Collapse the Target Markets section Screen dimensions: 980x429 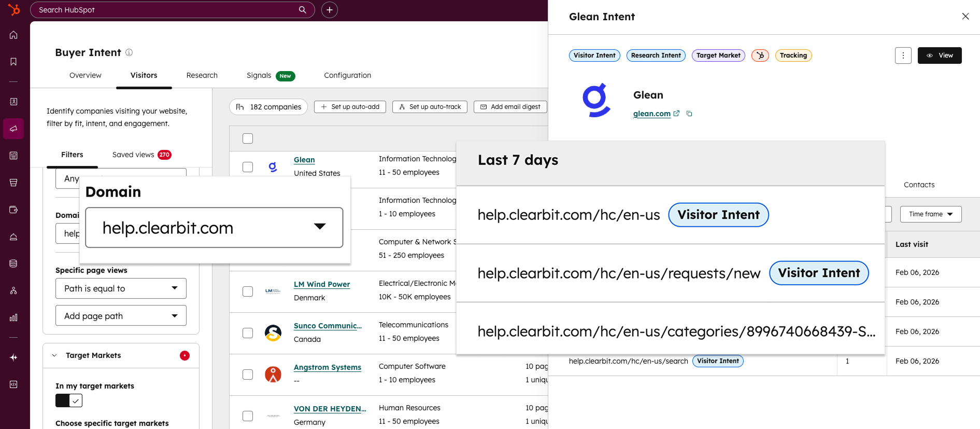click(x=54, y=355)
